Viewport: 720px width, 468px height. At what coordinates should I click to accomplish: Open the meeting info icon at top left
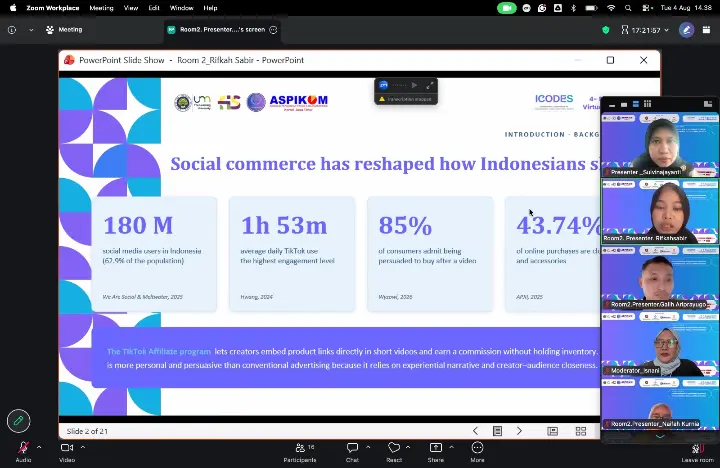tap(12, 30)
